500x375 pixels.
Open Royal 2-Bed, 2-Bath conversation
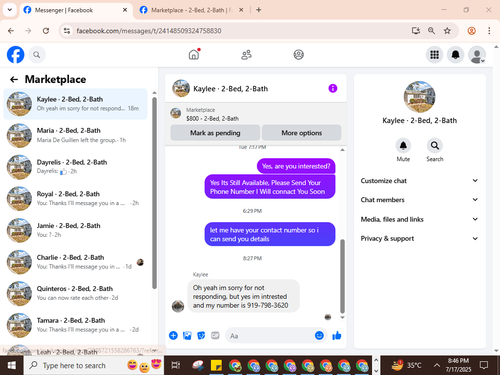click(x=75, y=198)
